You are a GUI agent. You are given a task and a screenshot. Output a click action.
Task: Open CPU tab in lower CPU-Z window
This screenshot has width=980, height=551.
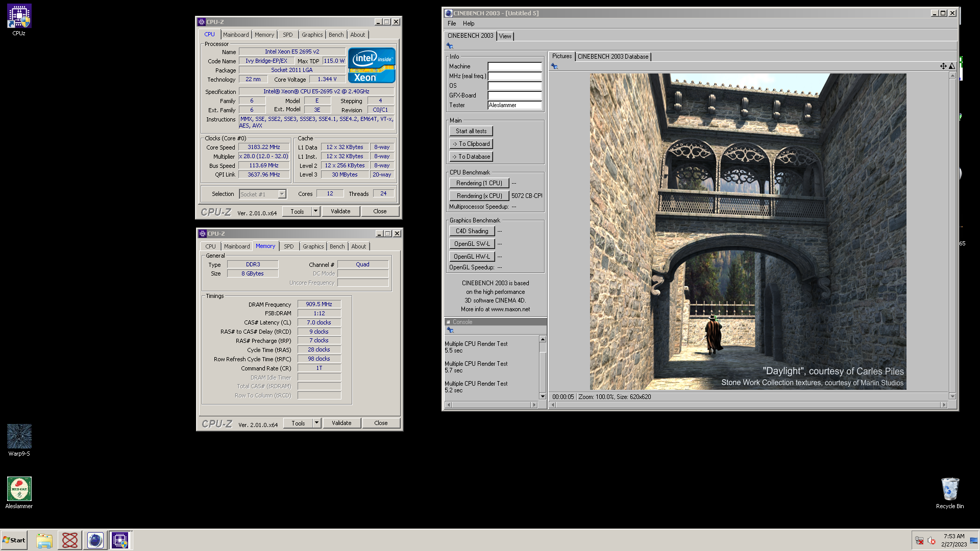click(210, 246)
